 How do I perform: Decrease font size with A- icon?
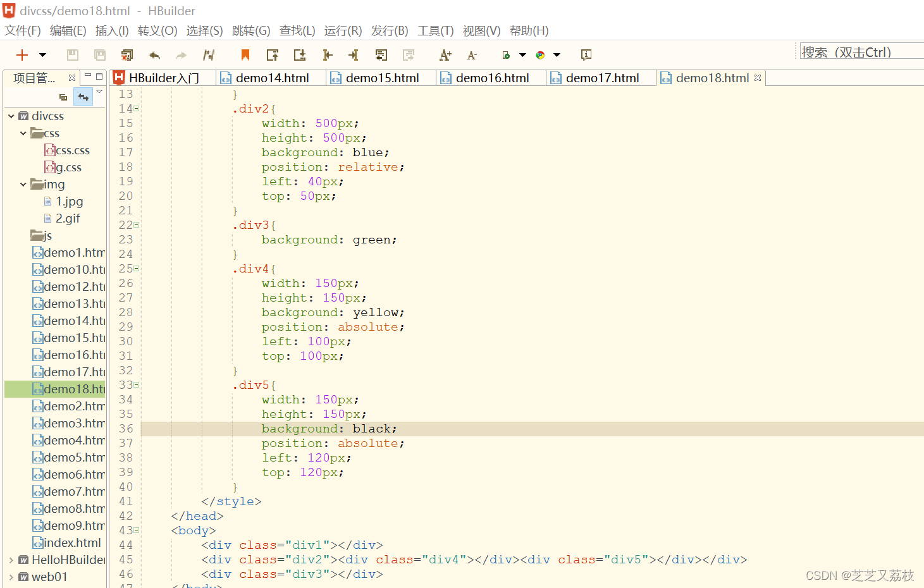472,56
